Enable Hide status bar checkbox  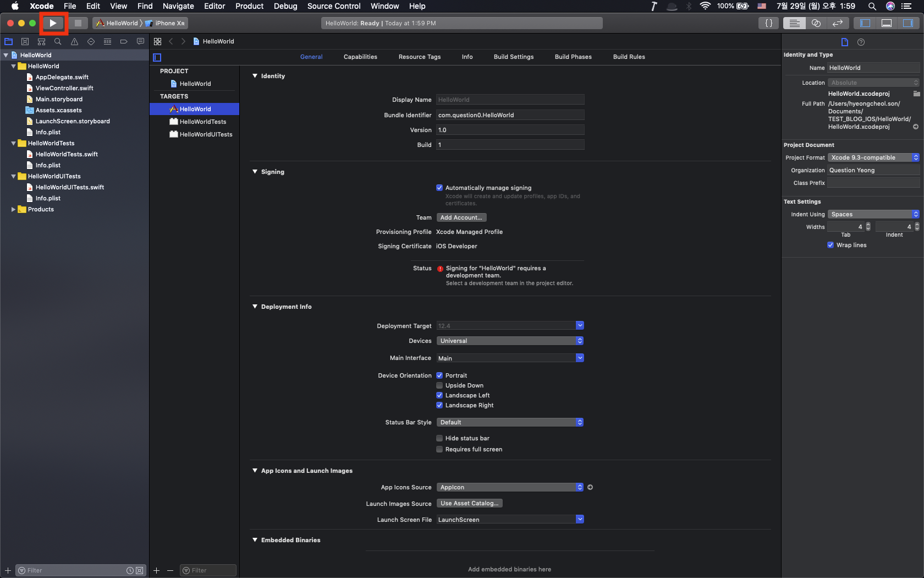pyautogui.click(x=439, y=438)
